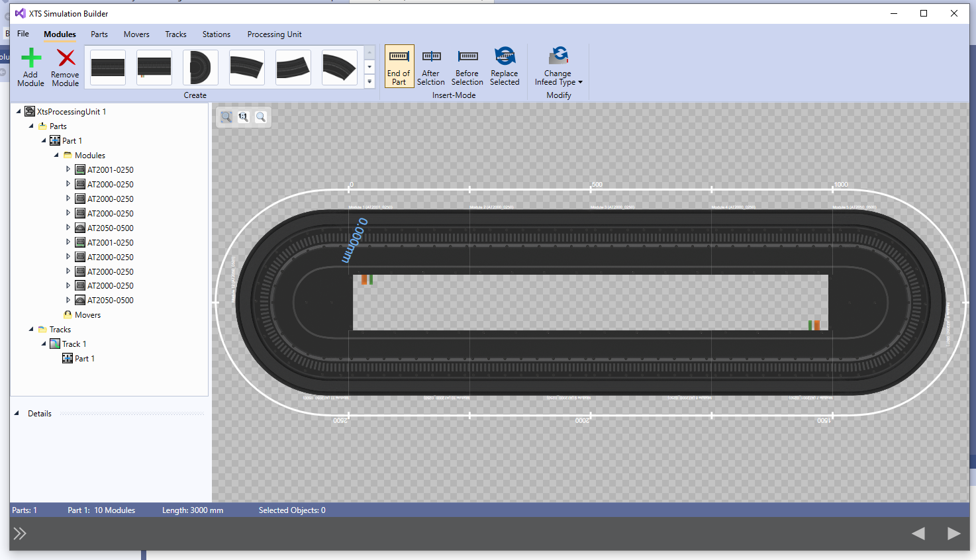Click the 0.000mm position label on the track
The image size is (976, 560).
pyautogui.click(x=354, y=240)
